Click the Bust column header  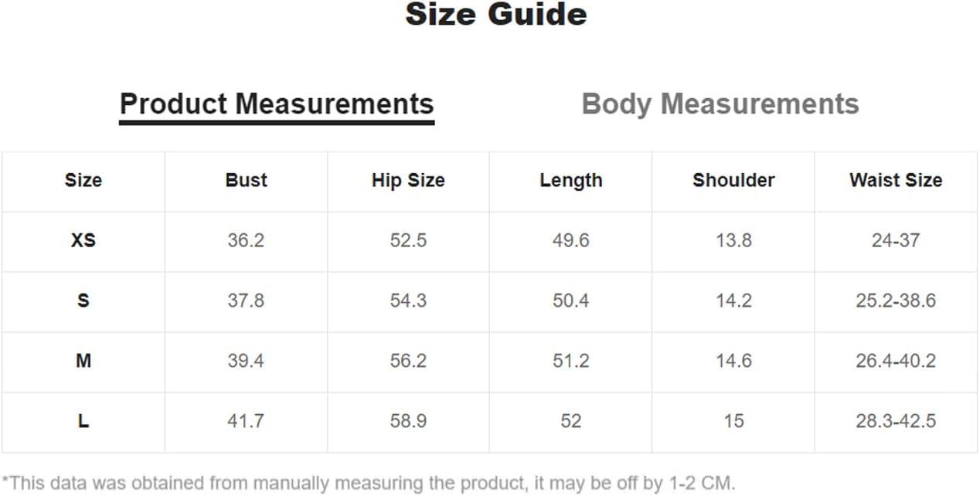[x=246, y=180]
